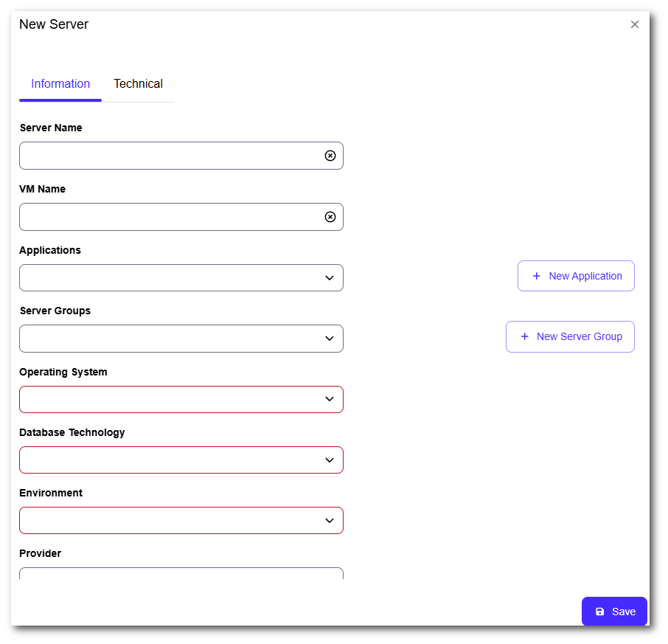Click the plus icon on New Application

point(536,276)
